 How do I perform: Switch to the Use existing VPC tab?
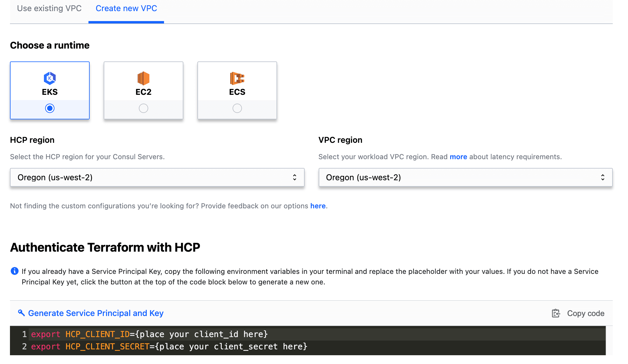click(x=49, y=8)
